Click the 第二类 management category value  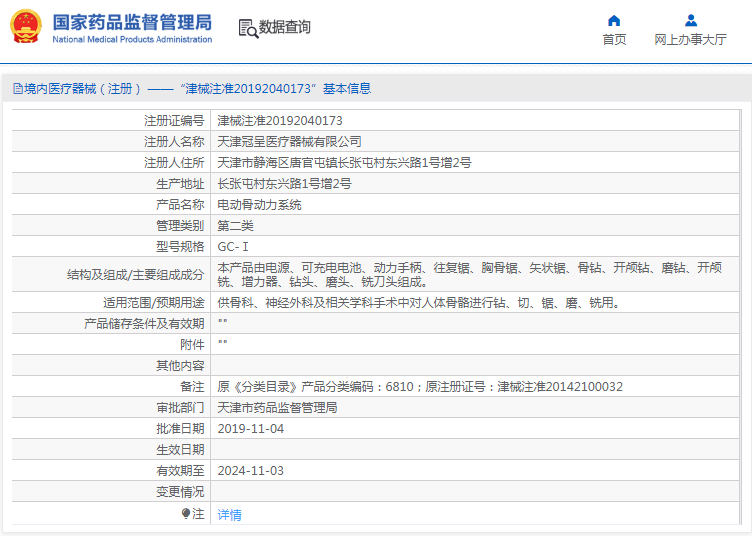236,225
